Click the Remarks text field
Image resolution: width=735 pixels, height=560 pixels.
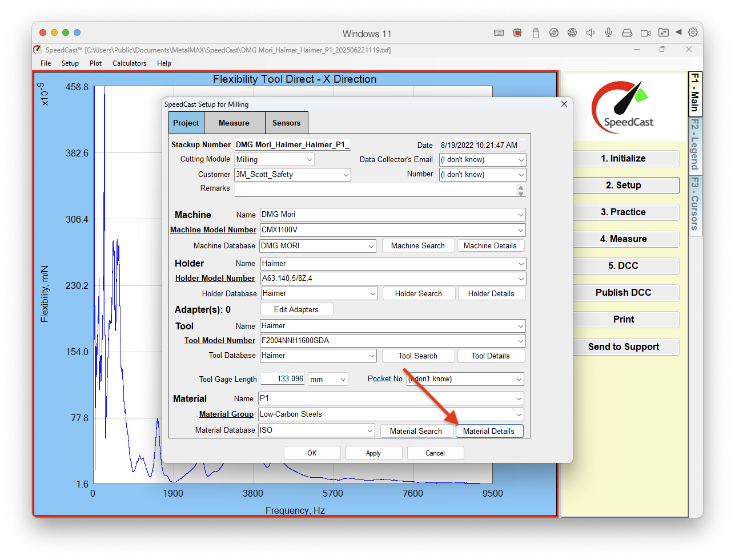coord(375,190)
